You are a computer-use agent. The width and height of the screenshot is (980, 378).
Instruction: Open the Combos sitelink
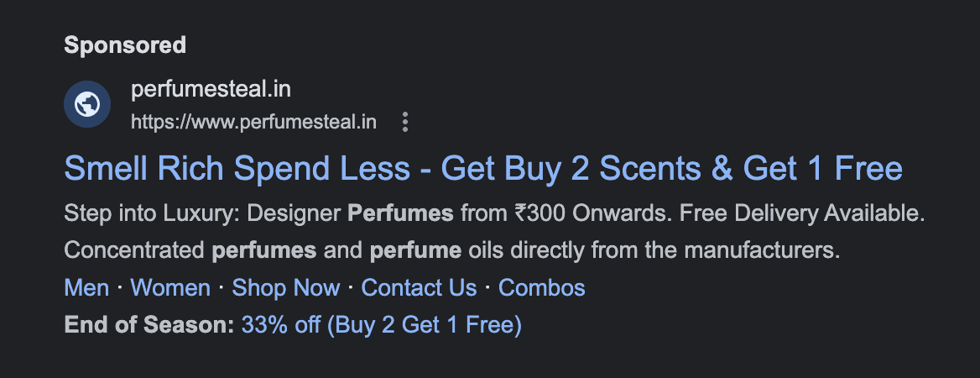[x=541, y=288]
